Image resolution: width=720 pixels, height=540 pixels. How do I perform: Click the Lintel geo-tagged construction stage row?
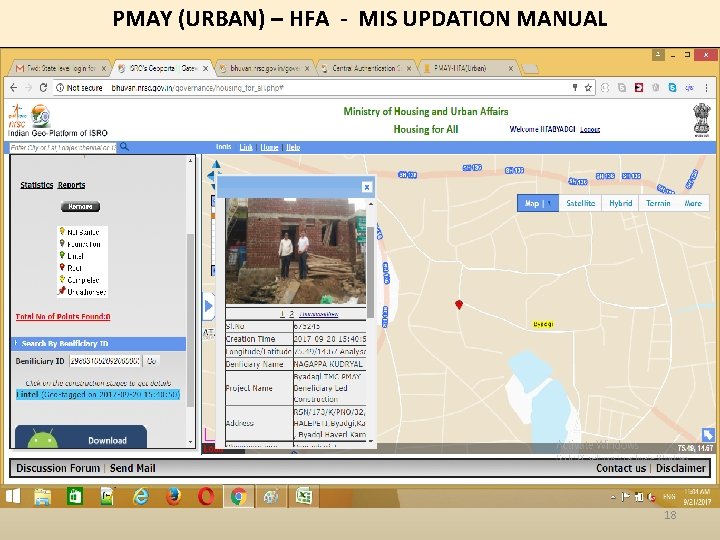coord(98,394)
